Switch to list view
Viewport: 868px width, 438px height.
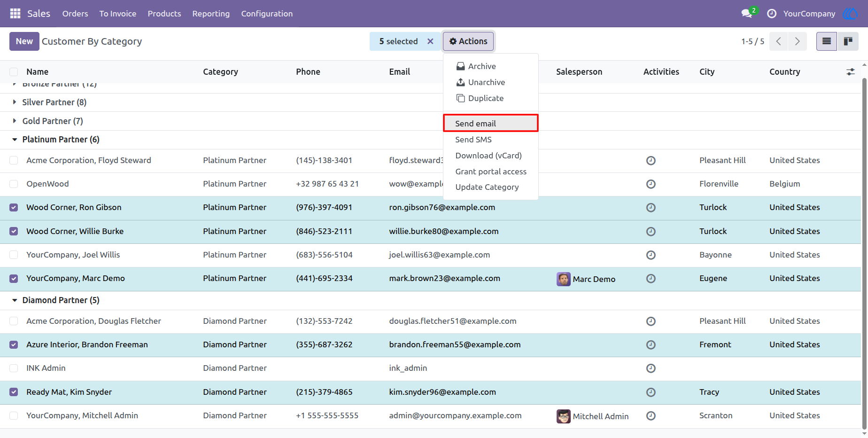click(x=827, y=41)
